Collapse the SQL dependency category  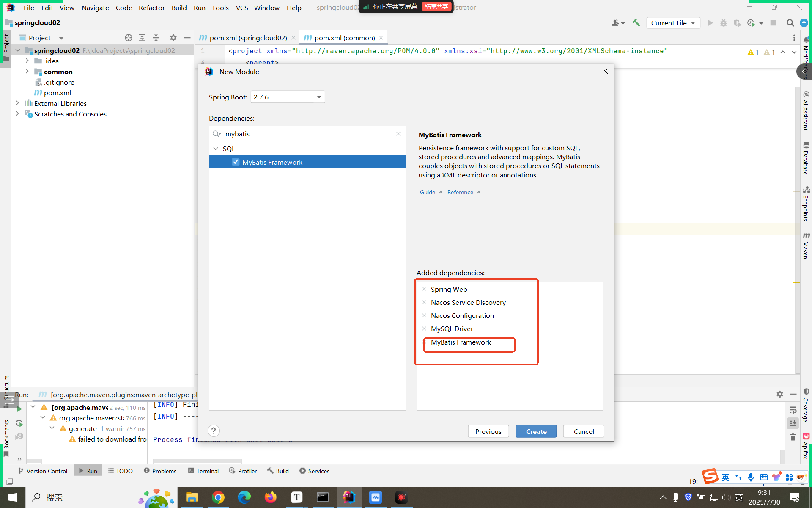click(x=216, y=149)
